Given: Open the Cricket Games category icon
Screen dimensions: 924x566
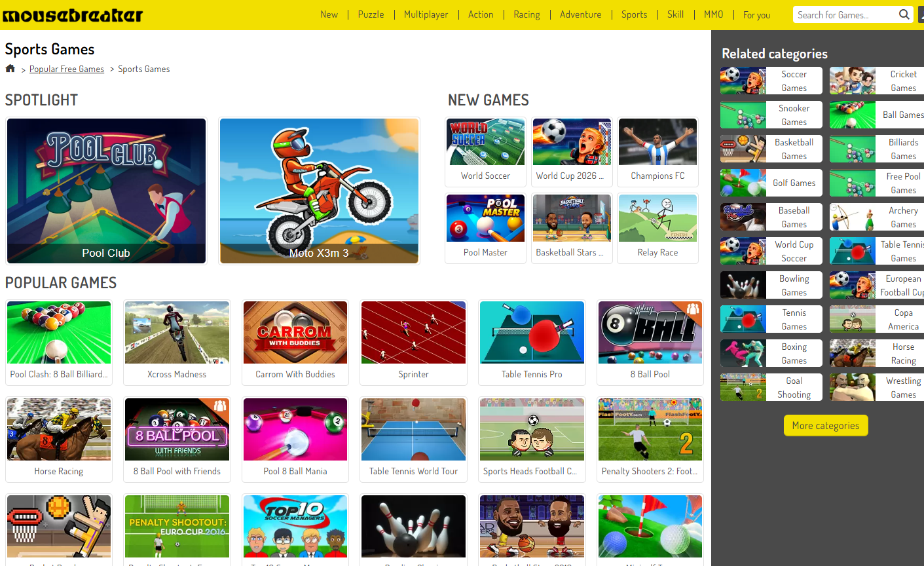Looking at the screenshot, I should click(x=853, y=81).
